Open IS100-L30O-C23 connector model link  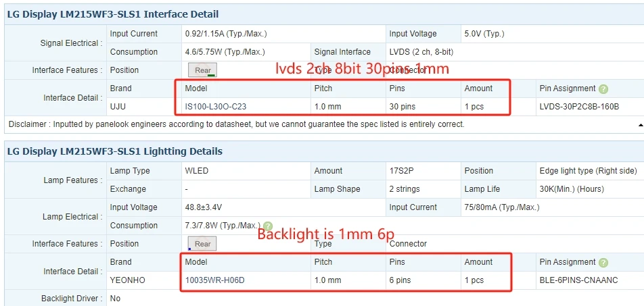tap(216, 107)
